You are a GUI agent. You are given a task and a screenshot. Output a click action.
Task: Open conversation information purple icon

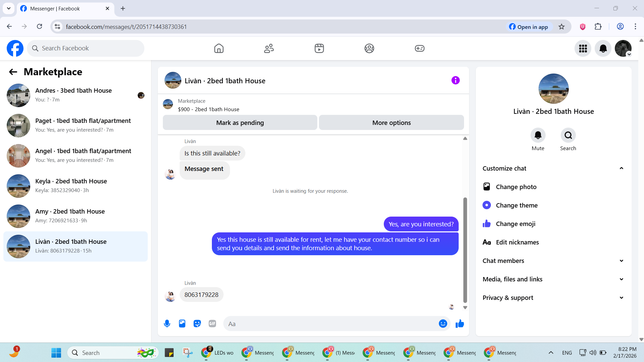click(x=455, y=80)
